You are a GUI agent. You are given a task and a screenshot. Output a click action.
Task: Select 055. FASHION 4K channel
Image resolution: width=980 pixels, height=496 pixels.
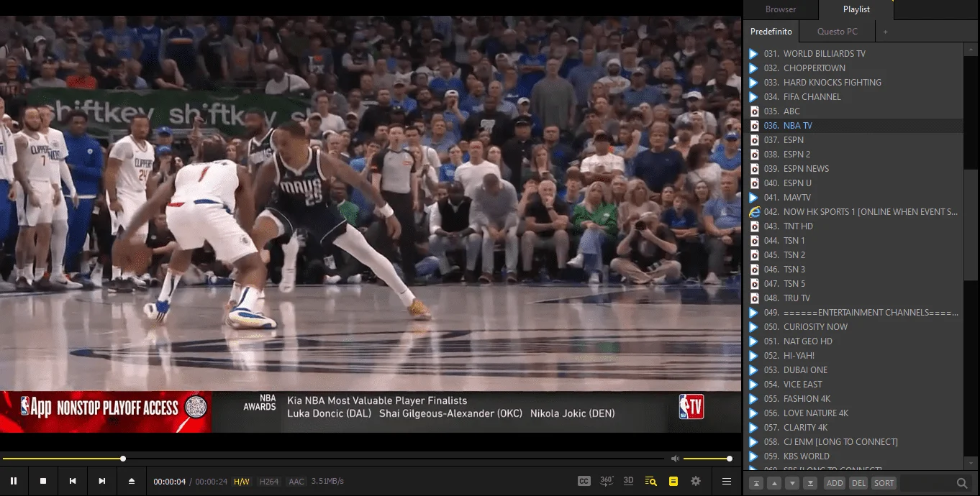[853, 399]
